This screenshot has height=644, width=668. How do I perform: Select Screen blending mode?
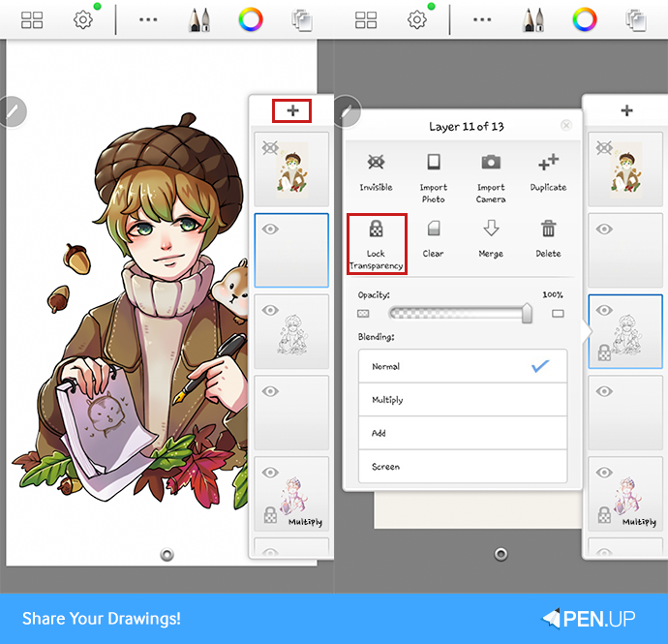point(463,466)
